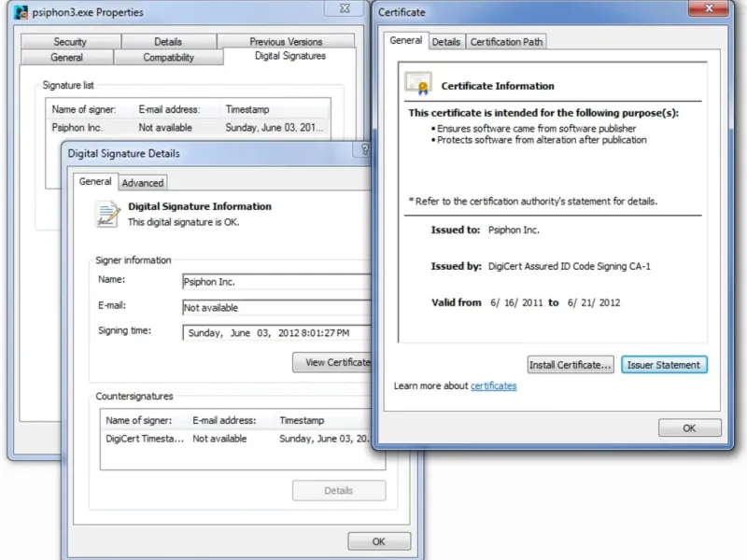Viewport: 747px width, 560px height.
Task: Close the Certificate window
Action: (x=709, y=8)
